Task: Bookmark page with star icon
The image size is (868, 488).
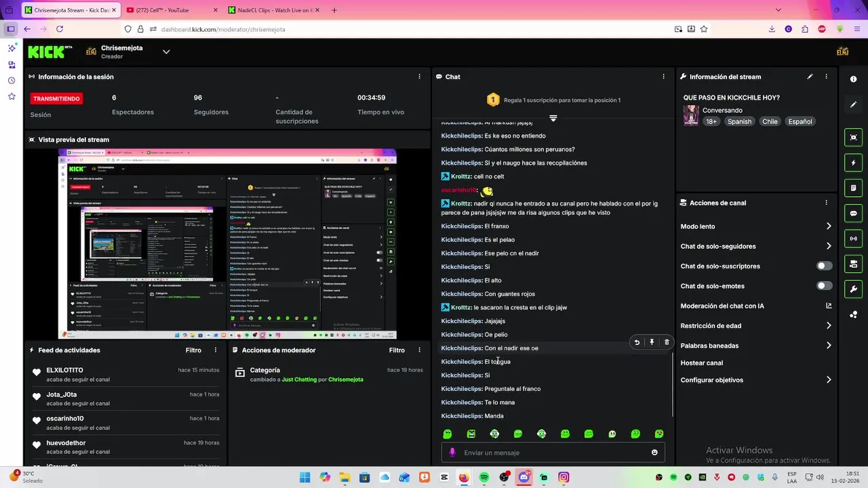Action: coord(704,29)
